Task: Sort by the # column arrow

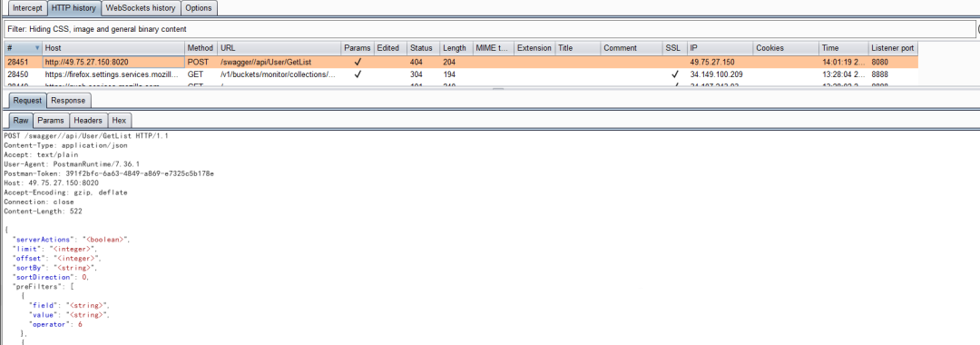Action: coord(37,48)
